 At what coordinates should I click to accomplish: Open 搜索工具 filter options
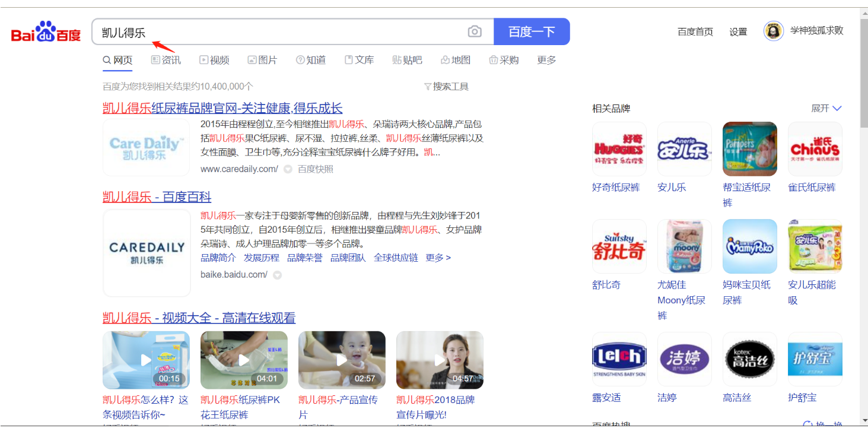point(447,87)
